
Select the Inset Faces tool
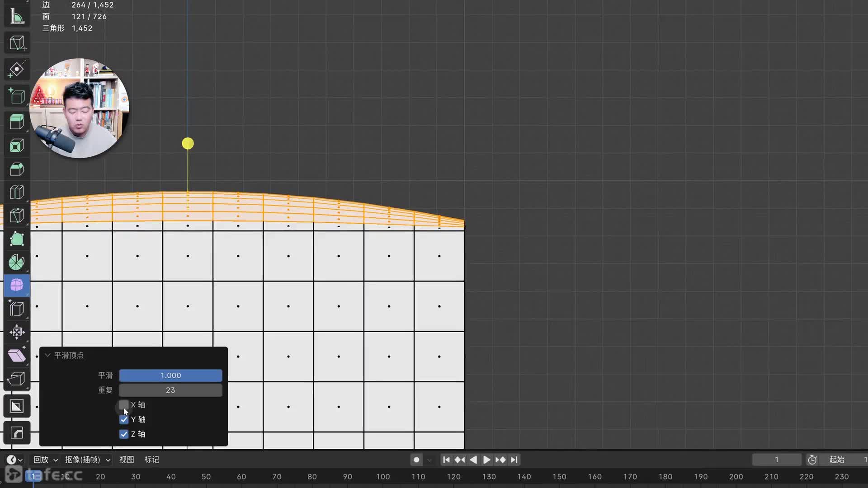click(x=17, y=146)
